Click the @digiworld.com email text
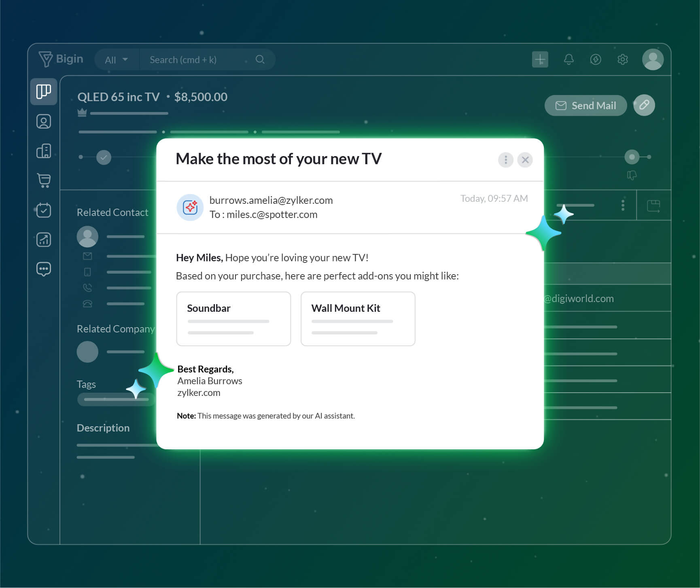This screenshot has width=700, height=588. point(579,298)
